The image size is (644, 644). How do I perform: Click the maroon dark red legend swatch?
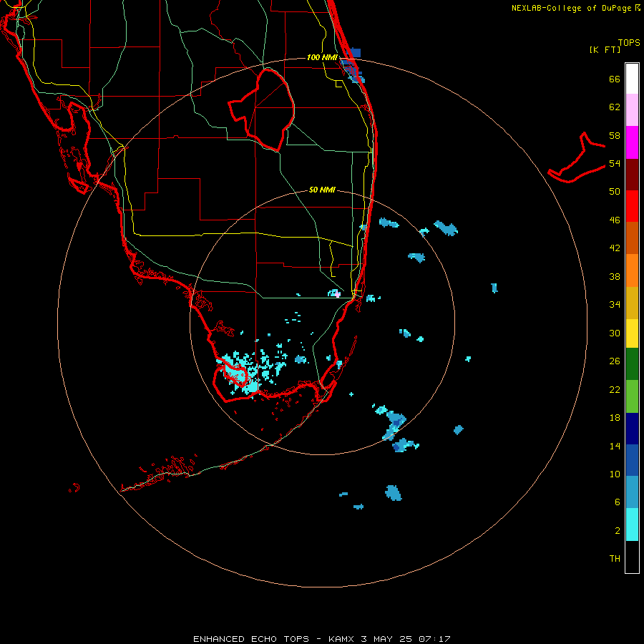tap(632, 174)
